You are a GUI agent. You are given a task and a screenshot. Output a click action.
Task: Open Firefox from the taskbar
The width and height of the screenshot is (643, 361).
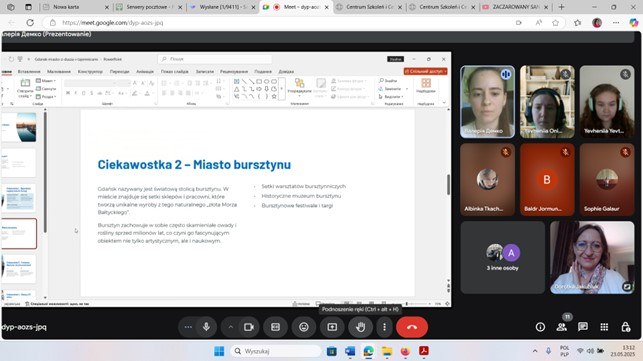tap(405, 351)
